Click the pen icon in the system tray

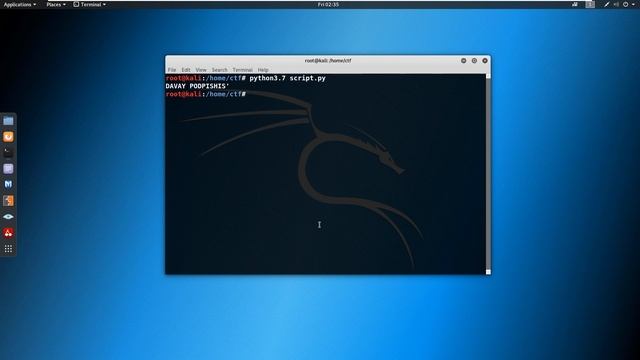pyautogui.click(x=607, y=4)
